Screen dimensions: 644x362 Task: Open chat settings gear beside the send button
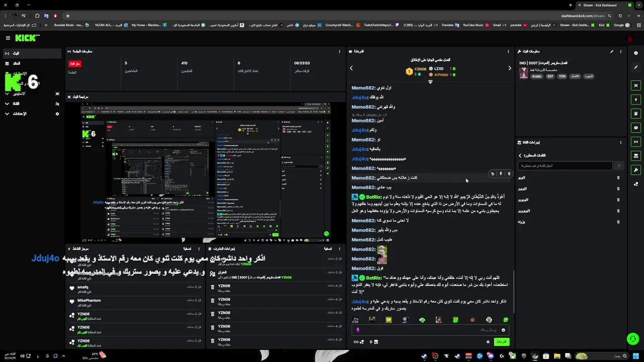[x=488, y=342]
